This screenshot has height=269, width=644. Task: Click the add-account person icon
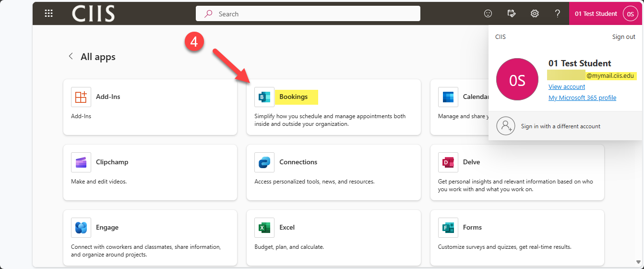click(506, 126)
